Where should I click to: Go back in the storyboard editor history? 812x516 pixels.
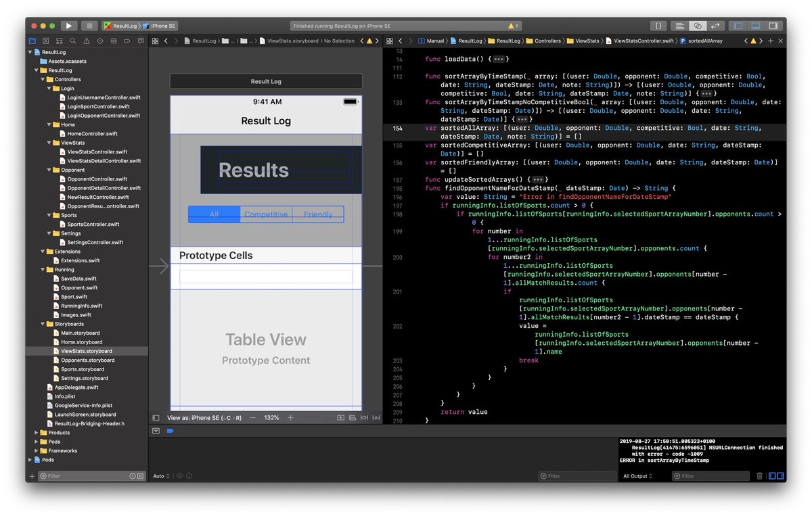pos(166,41)
